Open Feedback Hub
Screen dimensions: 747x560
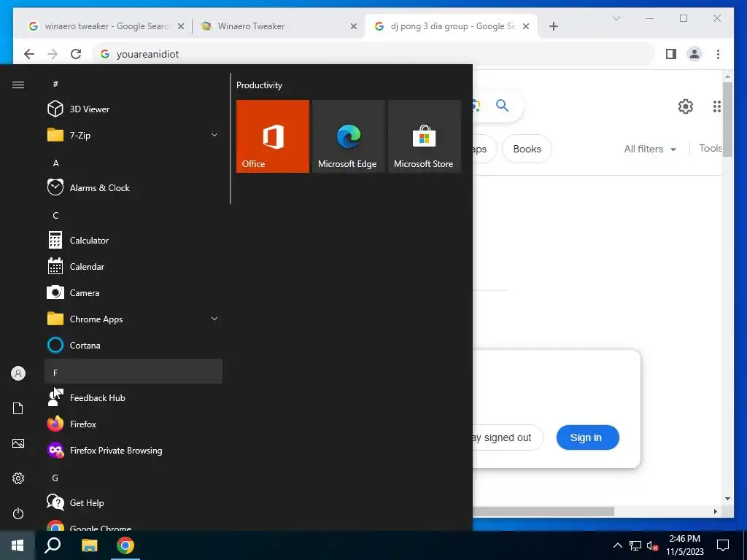133,397
